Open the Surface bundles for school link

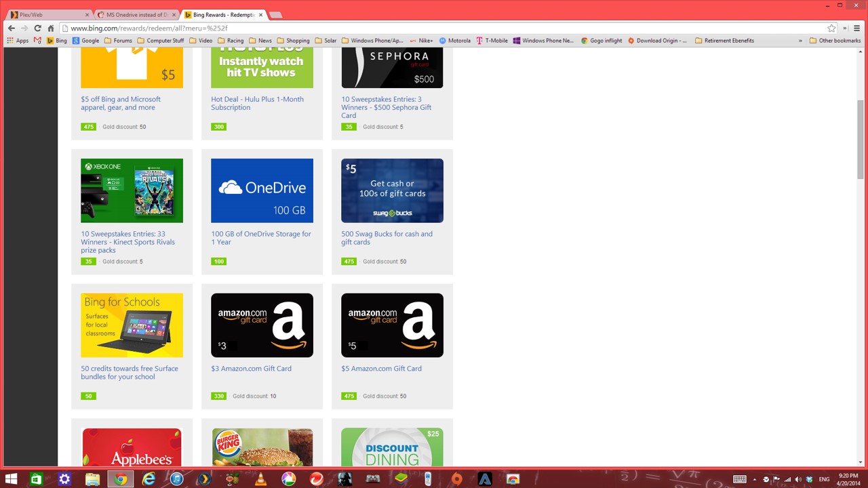(130, 373)
